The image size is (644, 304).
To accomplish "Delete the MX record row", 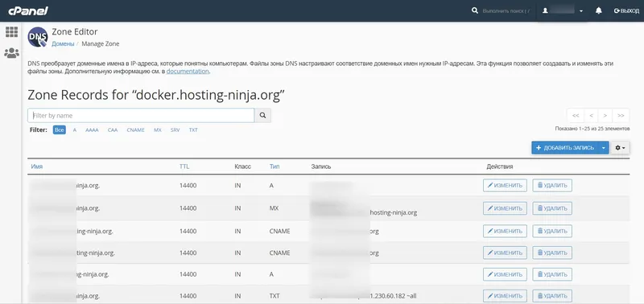I will [552, 208].
